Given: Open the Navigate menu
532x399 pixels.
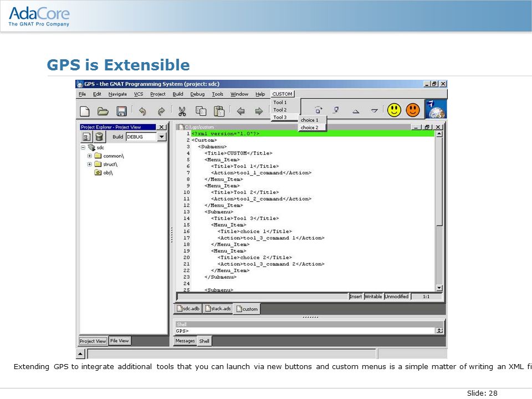Looking at the screenshot, I should (x=117, y=94).
